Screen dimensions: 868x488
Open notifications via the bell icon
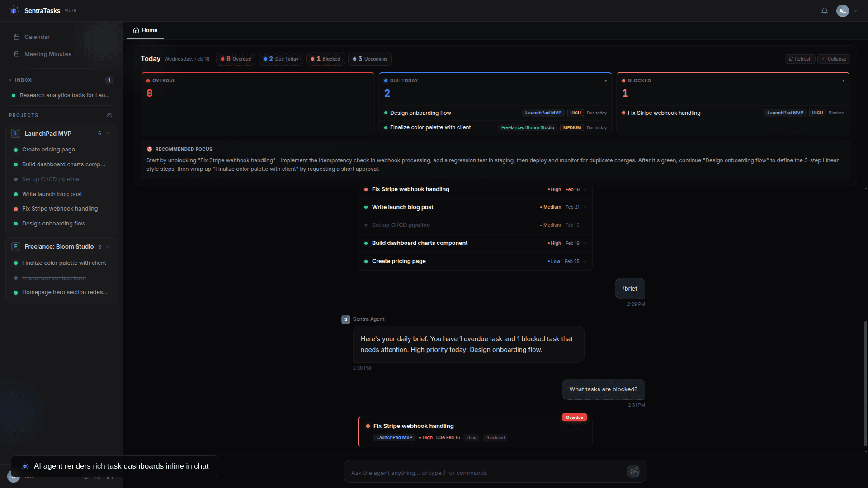point(824,11)
